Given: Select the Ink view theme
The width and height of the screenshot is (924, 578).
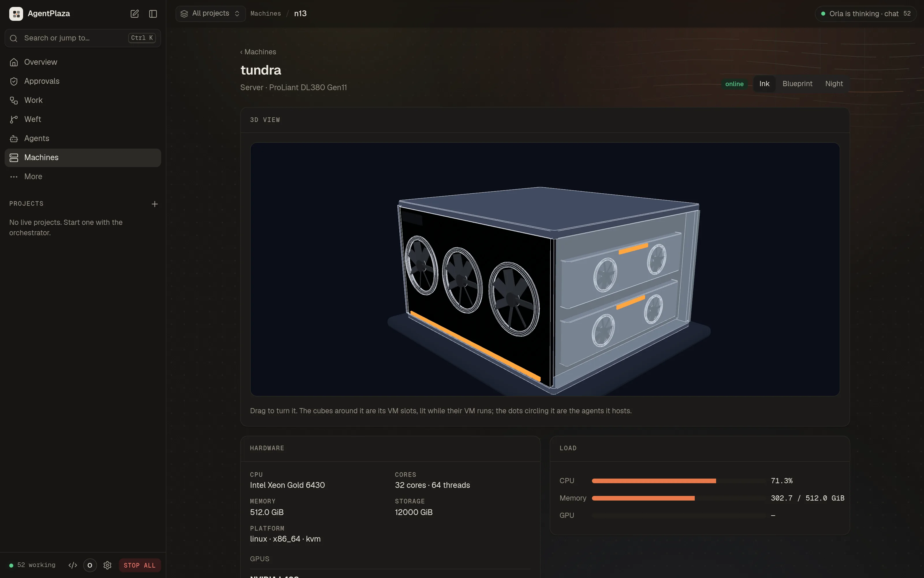Looking at the screenshot, I should [764, 84].
